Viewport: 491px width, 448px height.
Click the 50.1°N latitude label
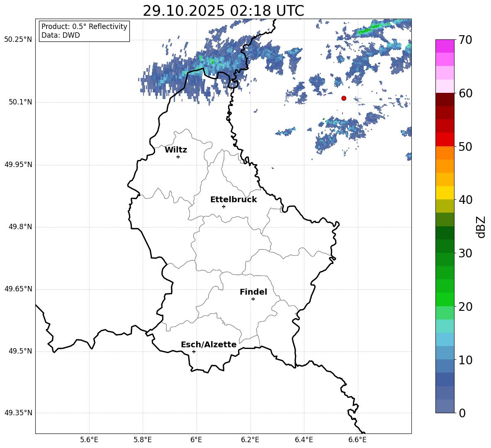(20, 102)
